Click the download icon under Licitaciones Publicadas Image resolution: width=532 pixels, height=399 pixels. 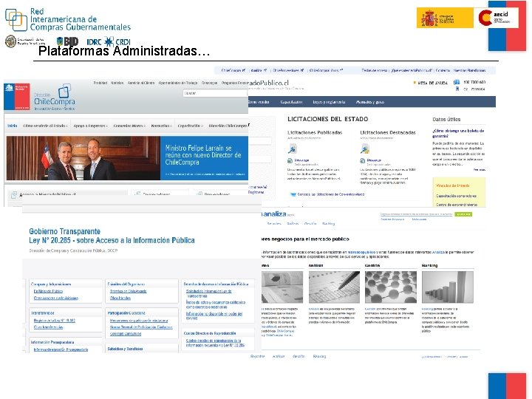click(x=290, y=160)
